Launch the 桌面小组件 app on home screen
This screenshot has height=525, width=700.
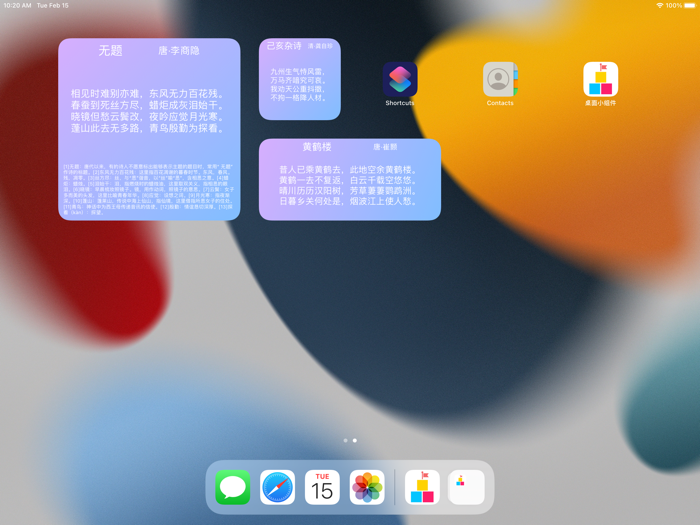point(600,79)
